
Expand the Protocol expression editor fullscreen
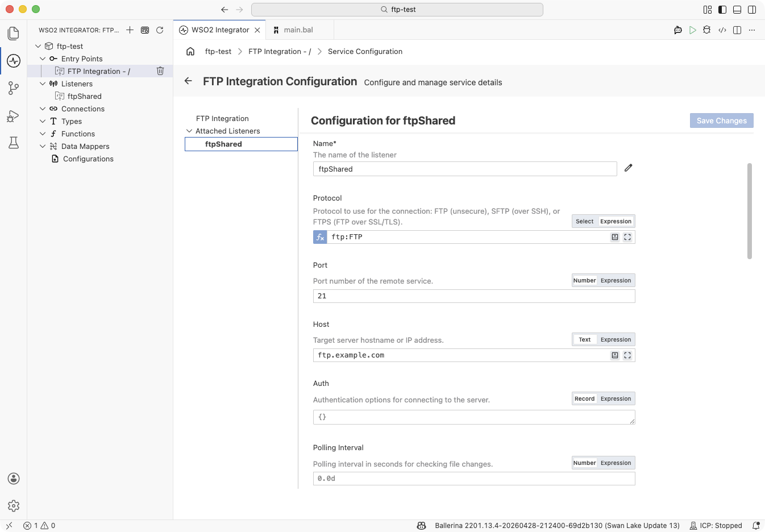tap(627, 237)
